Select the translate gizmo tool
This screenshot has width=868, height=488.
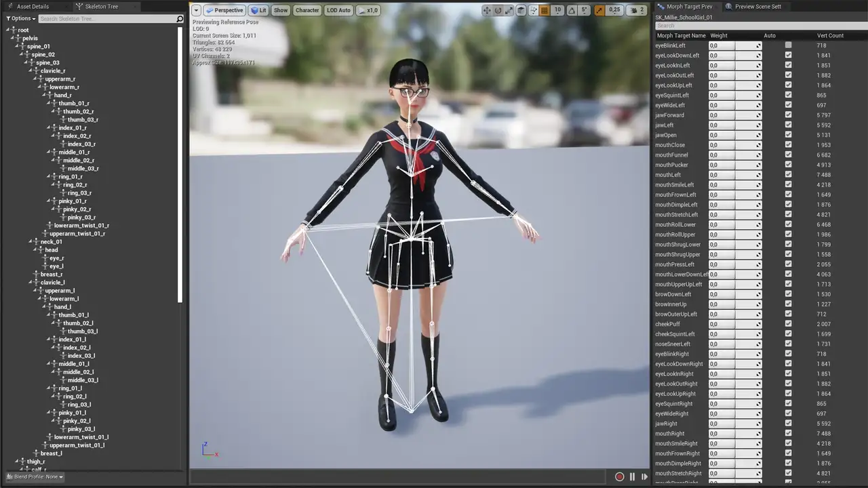[x=487, y=10]
